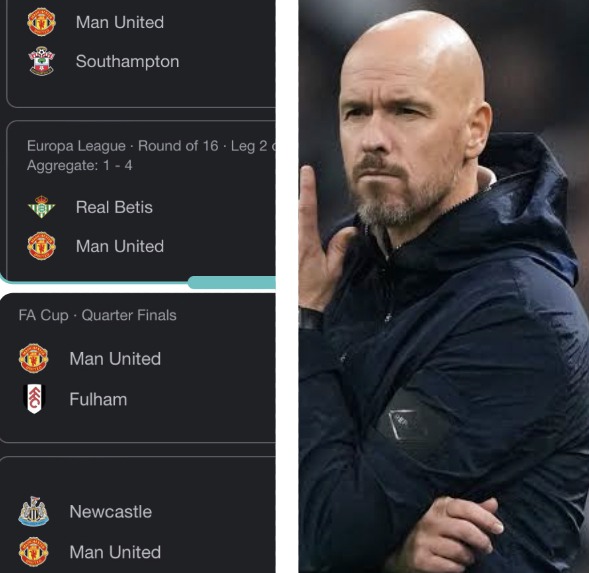This screenshot has width=589, height=573.
Task: Open the Real Betis team name
Action: 114,207
